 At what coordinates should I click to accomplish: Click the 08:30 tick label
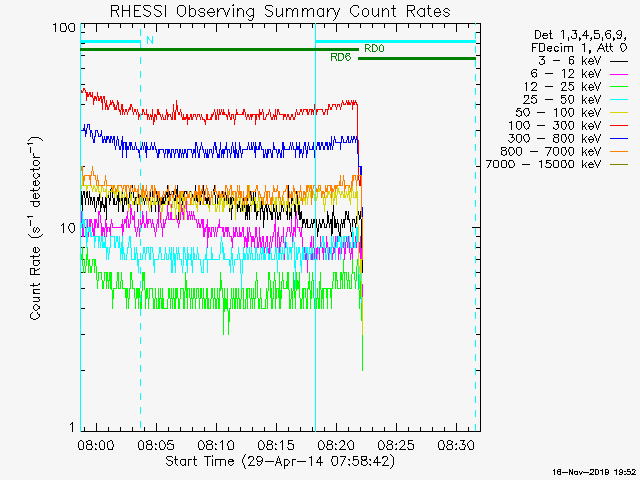456,445
